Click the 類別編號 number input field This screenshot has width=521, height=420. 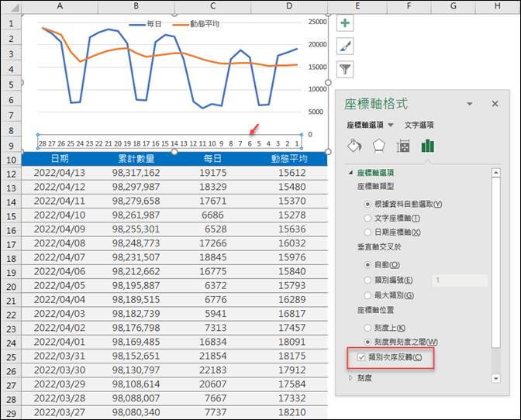pyautogui.click(x=461, y=281)
